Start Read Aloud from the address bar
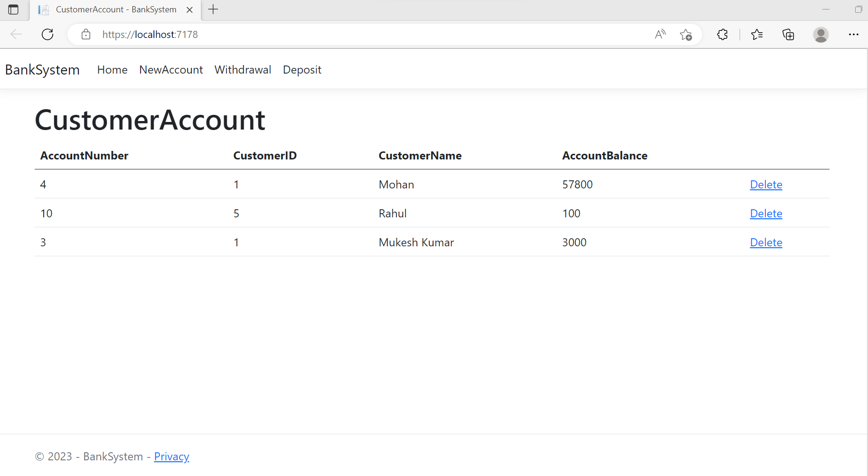This screenshot has height=476, width=868. pyautogui.click(x=660, y=34)
